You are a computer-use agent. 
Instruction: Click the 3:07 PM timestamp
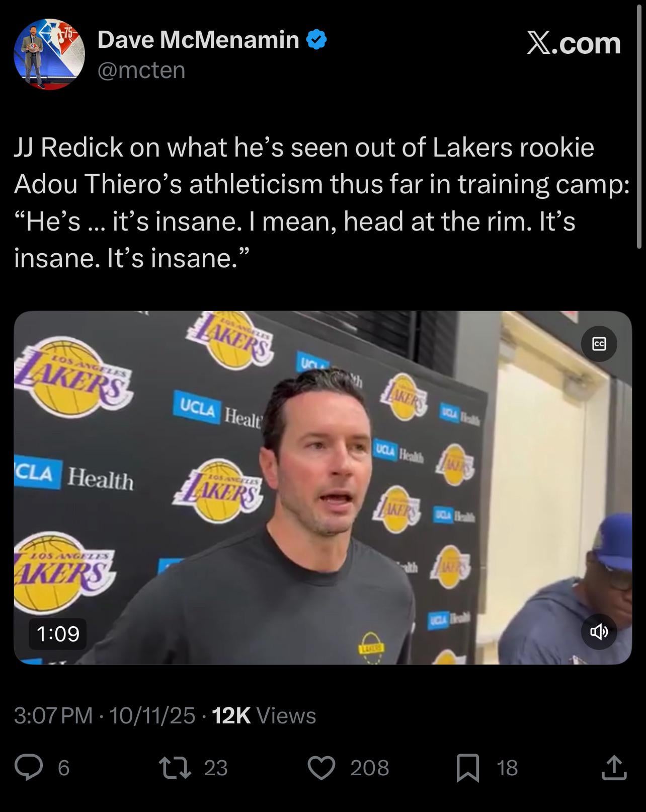pyautogui.click(x=53, y=715)
